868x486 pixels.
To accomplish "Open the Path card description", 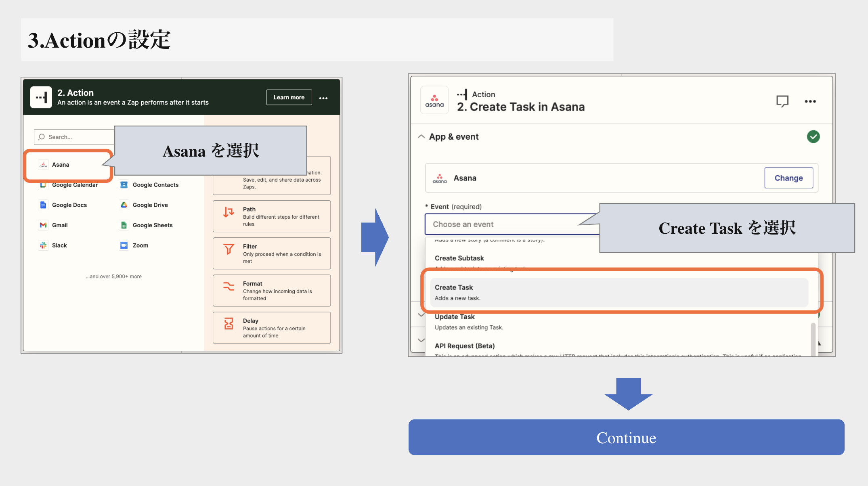I will coord(281,220).
